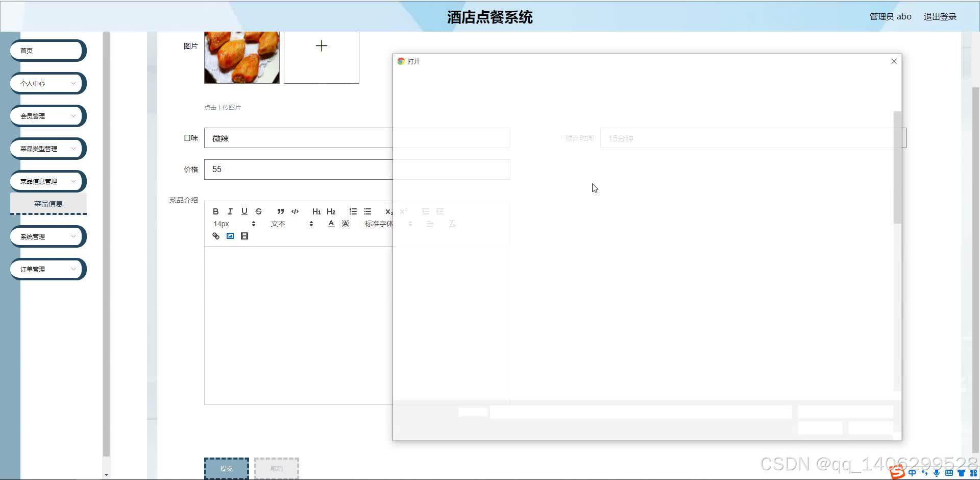Open the IME skin shirt icon

(961, 473)
